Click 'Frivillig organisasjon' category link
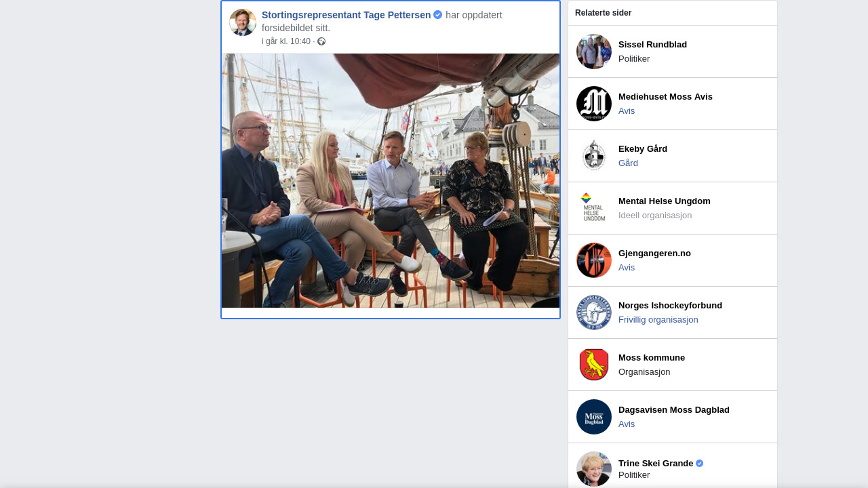868x488 pixels. pyautogui.click(x=658, y=320)
